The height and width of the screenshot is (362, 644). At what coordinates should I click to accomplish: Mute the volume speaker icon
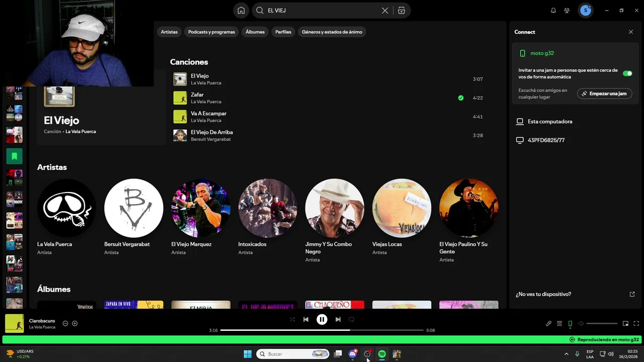point(581,323)
